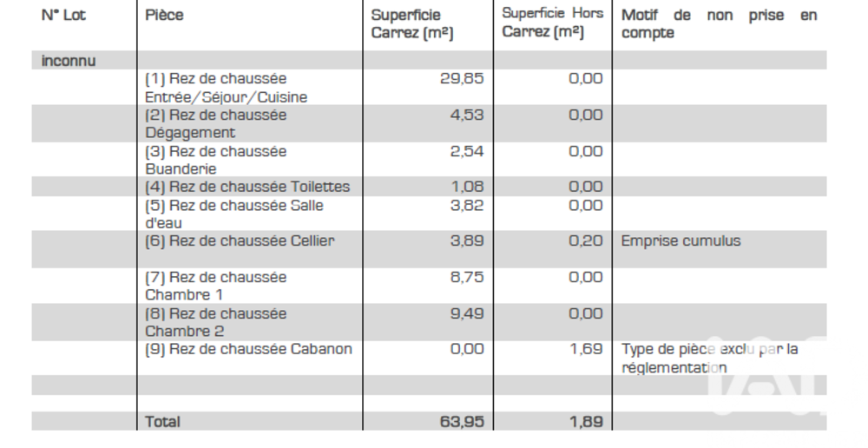Click the 4,53 surface value
The height and width of the screenshot is (448, 868).
[466, 115]
